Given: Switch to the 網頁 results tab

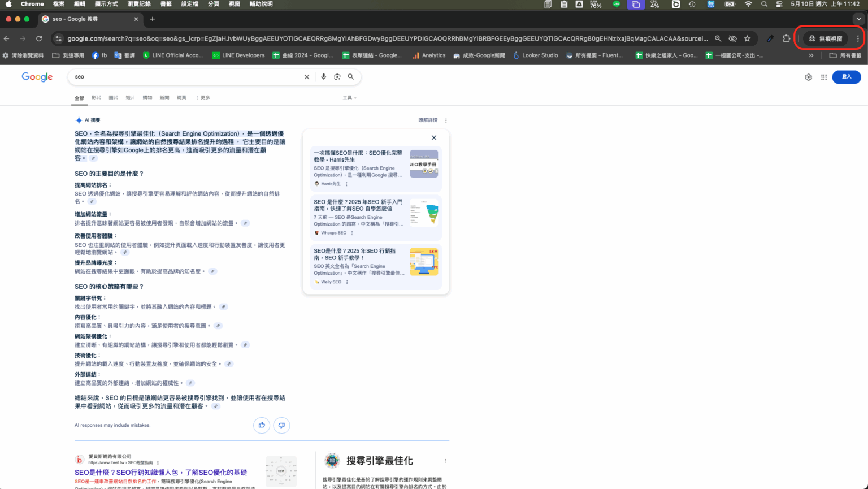Looking at the screenshot, I should (x=181, y=98).
